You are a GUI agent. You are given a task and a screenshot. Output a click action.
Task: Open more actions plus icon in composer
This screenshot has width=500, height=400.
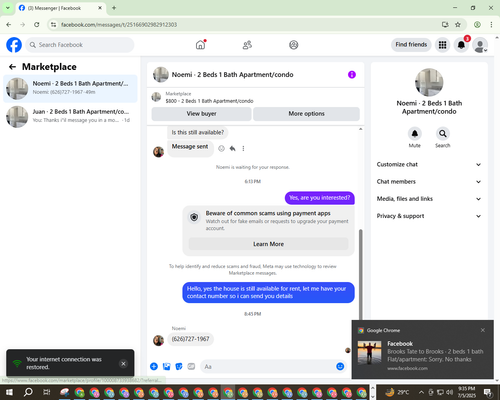coord(154,367)
